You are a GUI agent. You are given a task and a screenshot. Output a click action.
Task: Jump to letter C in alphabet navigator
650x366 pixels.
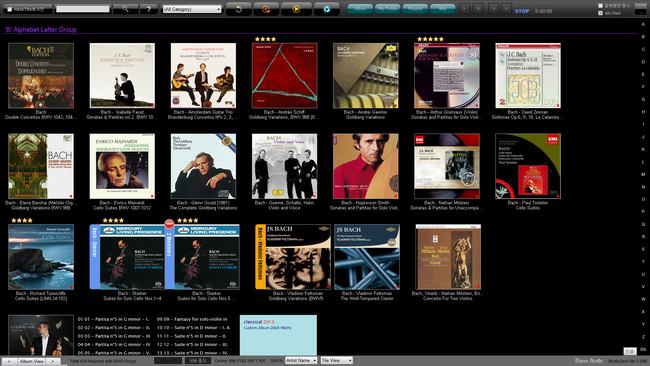coord(643,49)
